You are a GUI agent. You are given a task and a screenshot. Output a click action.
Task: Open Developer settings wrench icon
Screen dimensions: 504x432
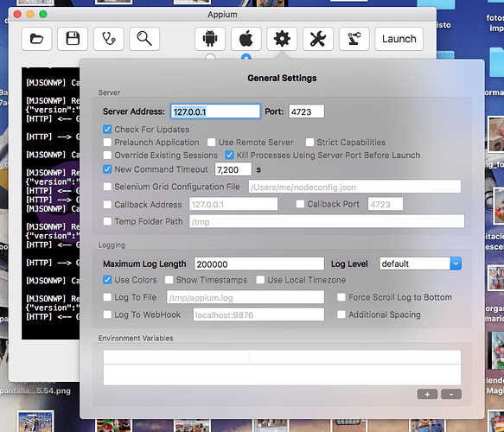[318, 39]
